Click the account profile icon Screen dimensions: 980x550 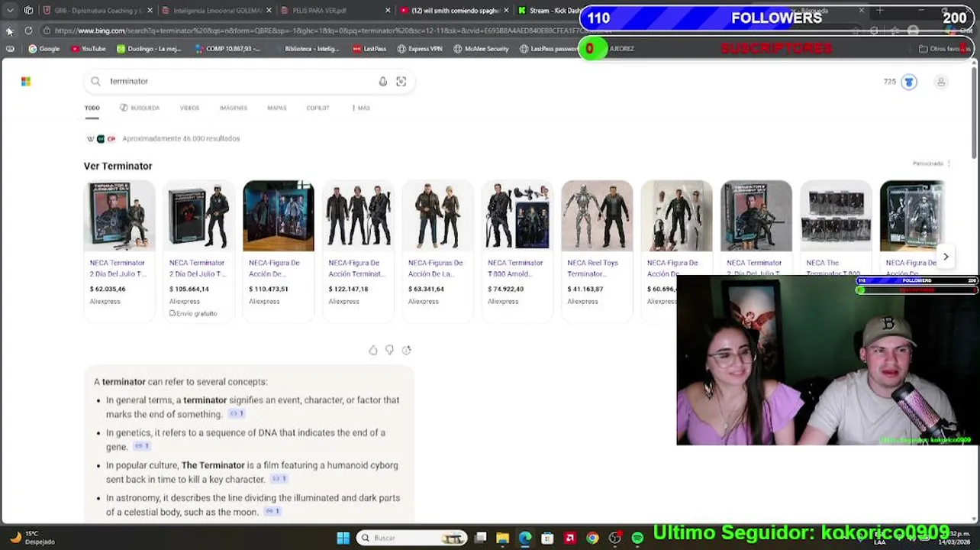[x=941, y=82]
